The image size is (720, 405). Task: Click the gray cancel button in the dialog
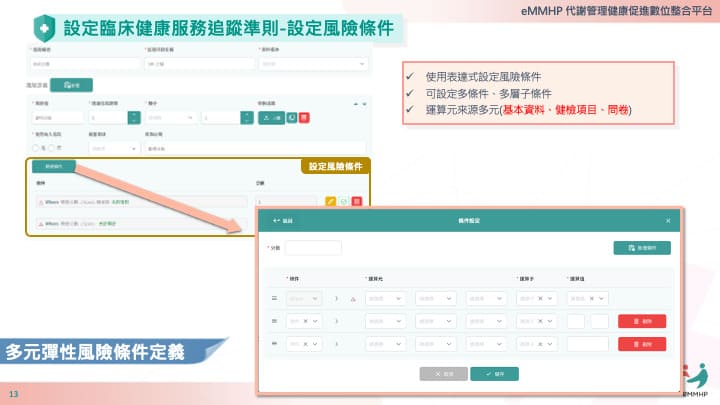click(x=443, y=373)
